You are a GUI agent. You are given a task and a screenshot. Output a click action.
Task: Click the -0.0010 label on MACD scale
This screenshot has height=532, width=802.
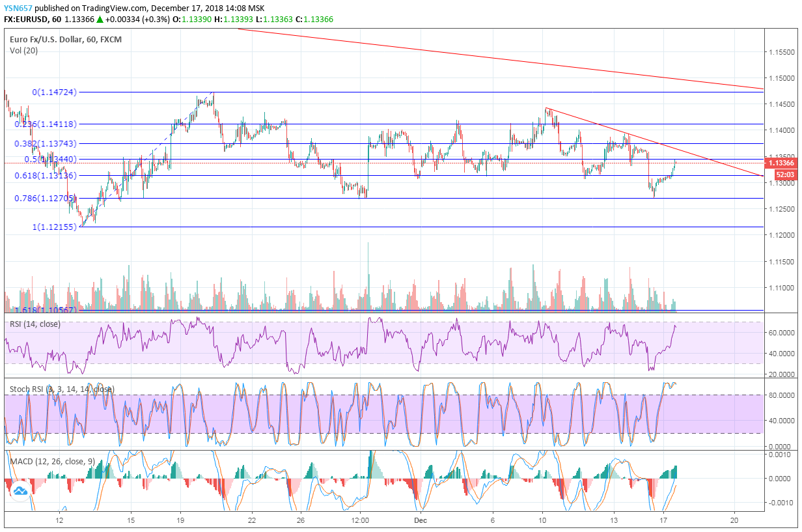tap(780, 503)
